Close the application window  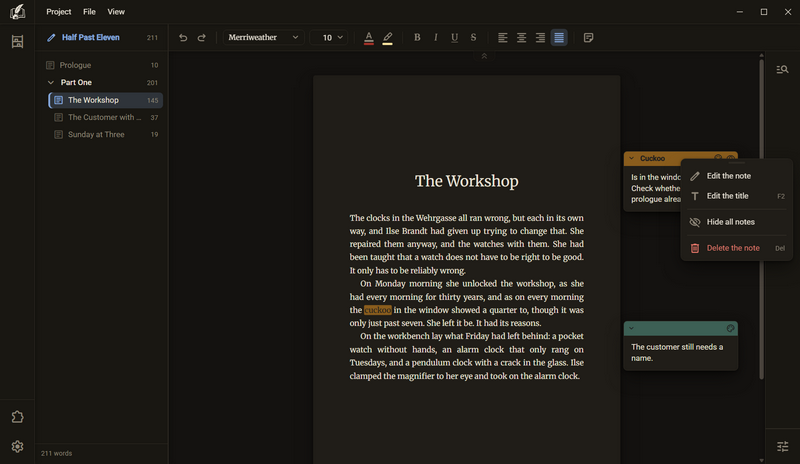point(788,12)
